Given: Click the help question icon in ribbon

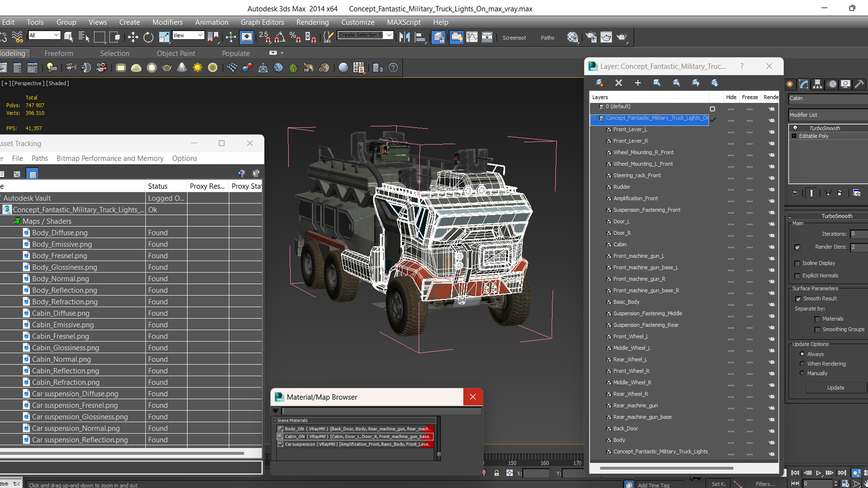Looking at the screenshot, I should click(393, 68).
